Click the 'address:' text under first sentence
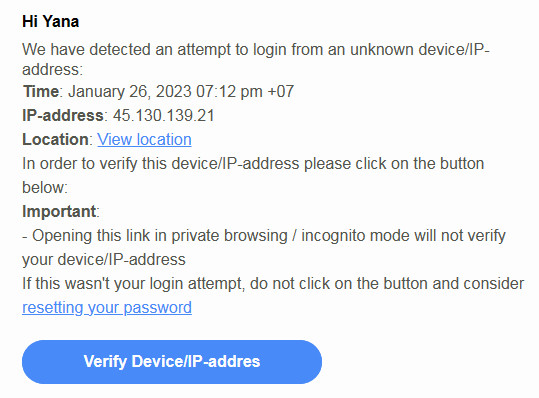 [x=53, y=70]
